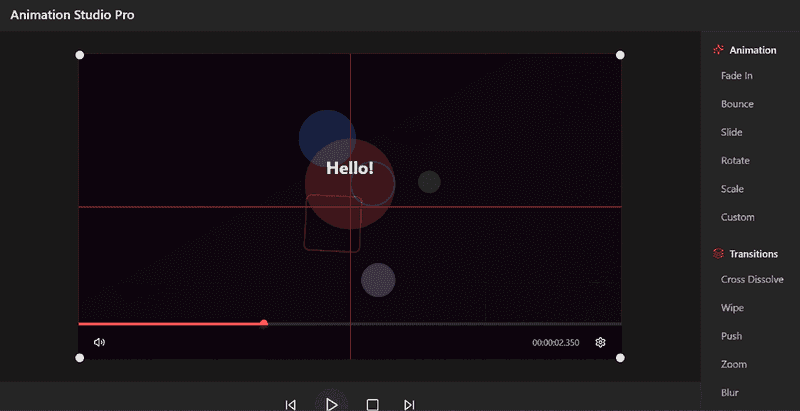800x411 pixels.
Task: Select the light gray circle at bottom
Action: (378, 280)
